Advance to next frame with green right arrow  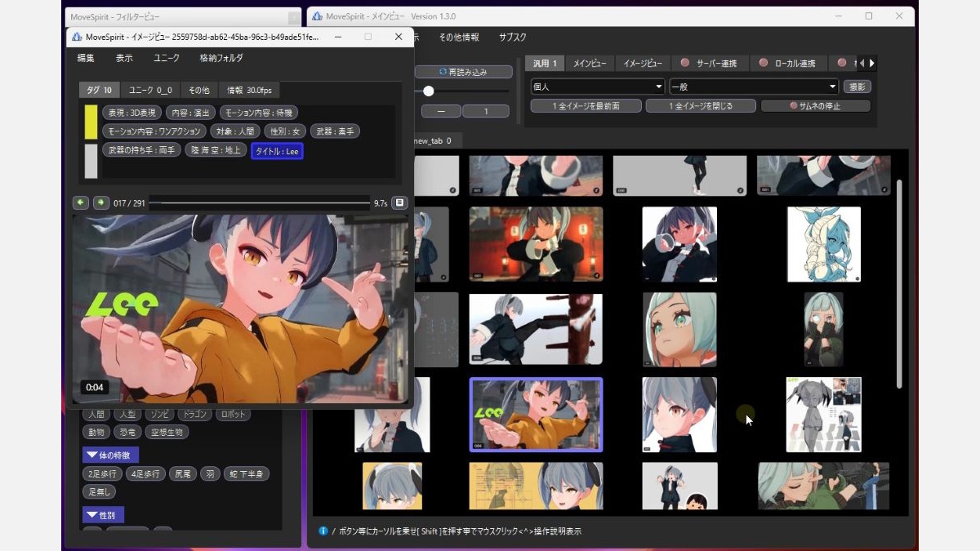point(101,202)
